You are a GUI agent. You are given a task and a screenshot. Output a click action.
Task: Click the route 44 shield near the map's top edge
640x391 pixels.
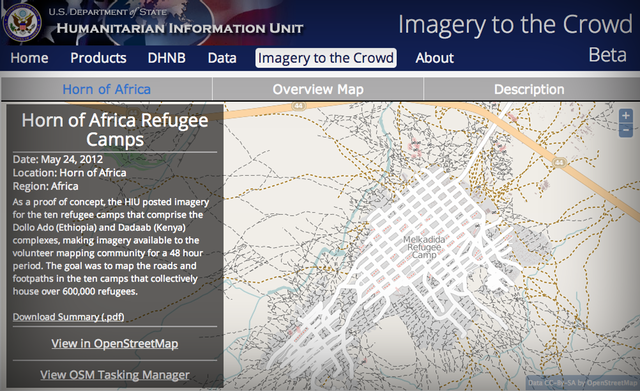coord(299,106)
